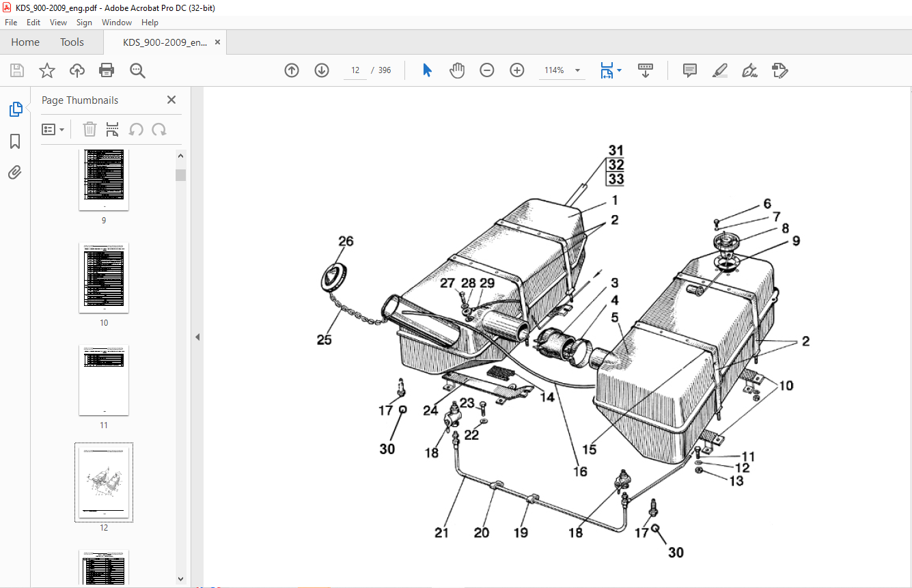The width and height of the screenshot is (912, 588).
Task: Switch to the Tools tab
Action: pos(72,42)
